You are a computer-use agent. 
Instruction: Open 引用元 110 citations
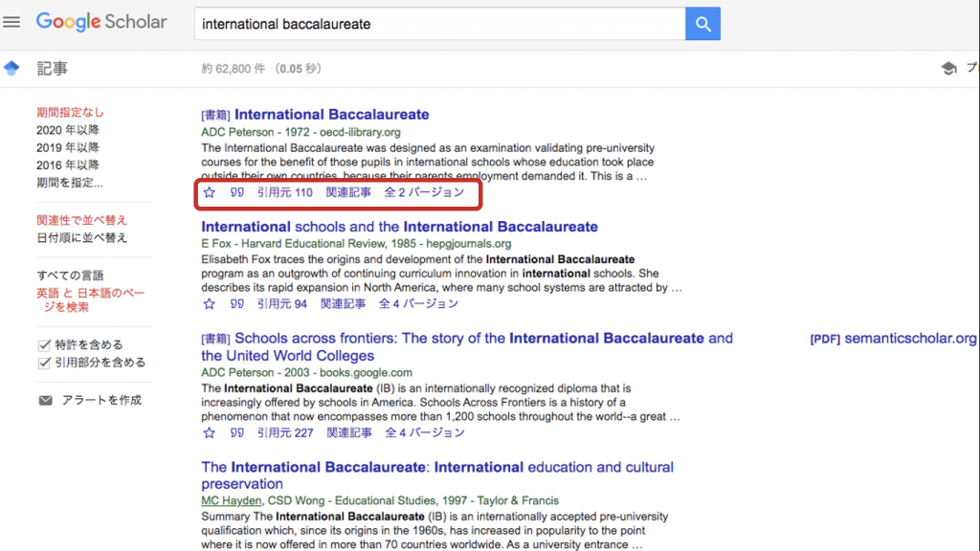[285, 192]
